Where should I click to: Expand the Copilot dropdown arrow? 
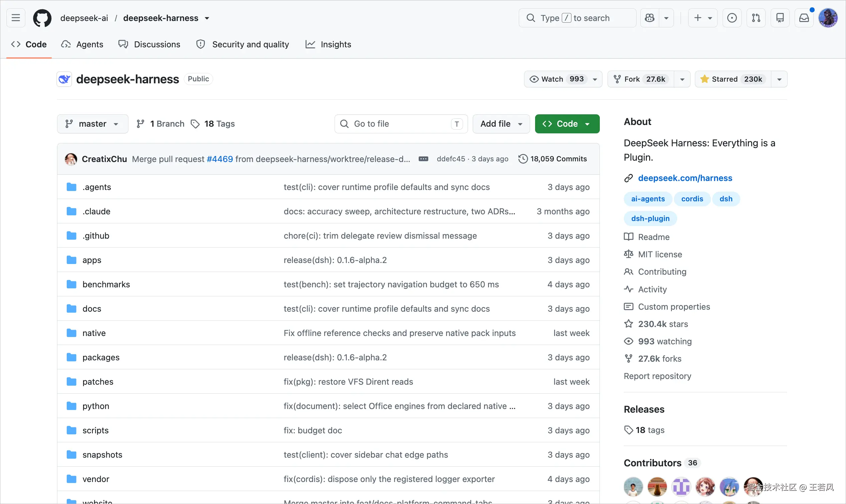click(666, 18)
